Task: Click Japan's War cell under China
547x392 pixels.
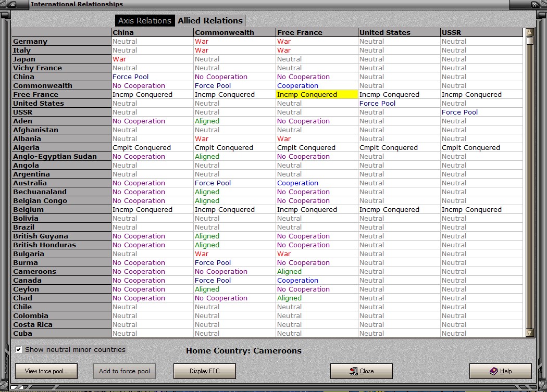Action: point(152,59)
